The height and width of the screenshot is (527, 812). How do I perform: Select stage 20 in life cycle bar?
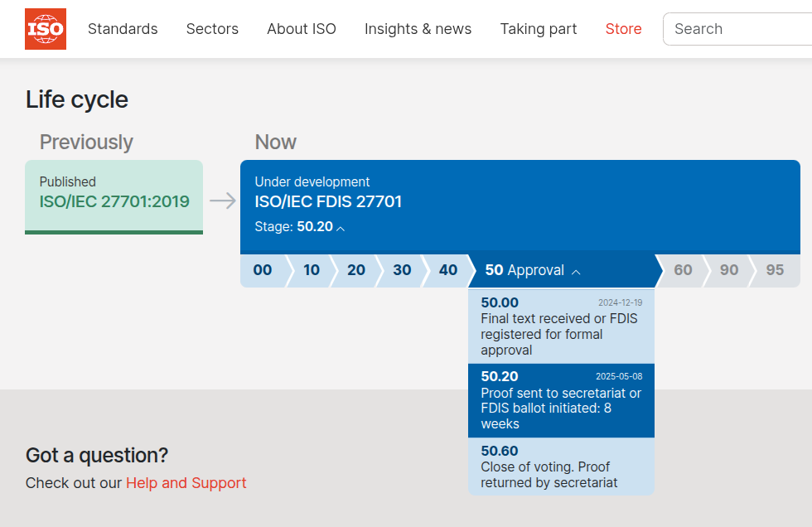click(356, 270)
